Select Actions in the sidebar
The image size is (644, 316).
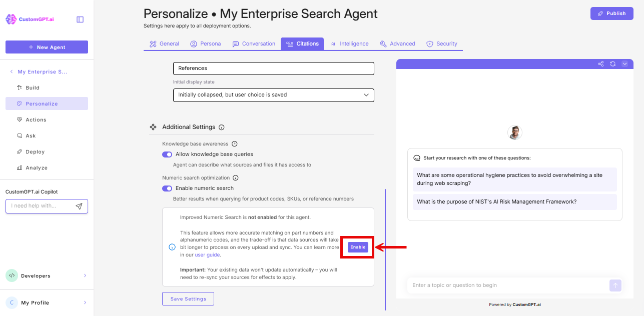(36, 119)
